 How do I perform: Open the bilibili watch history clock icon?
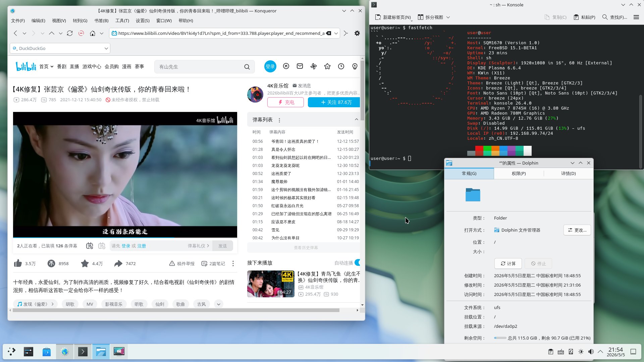coord(341,66)
